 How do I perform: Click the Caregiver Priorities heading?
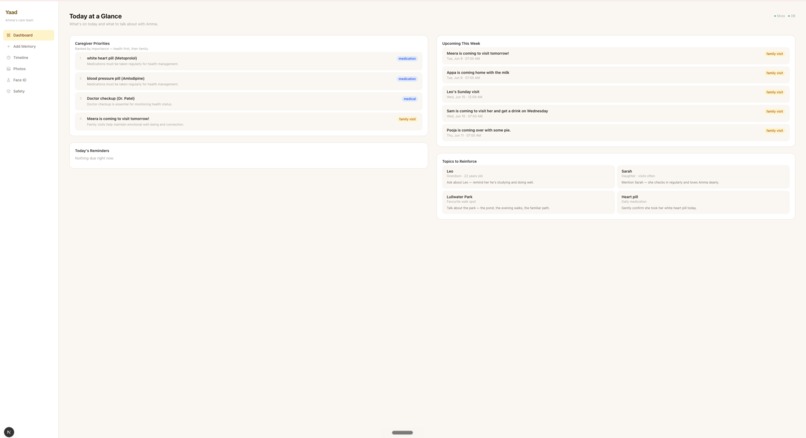[x=92, y=44]
